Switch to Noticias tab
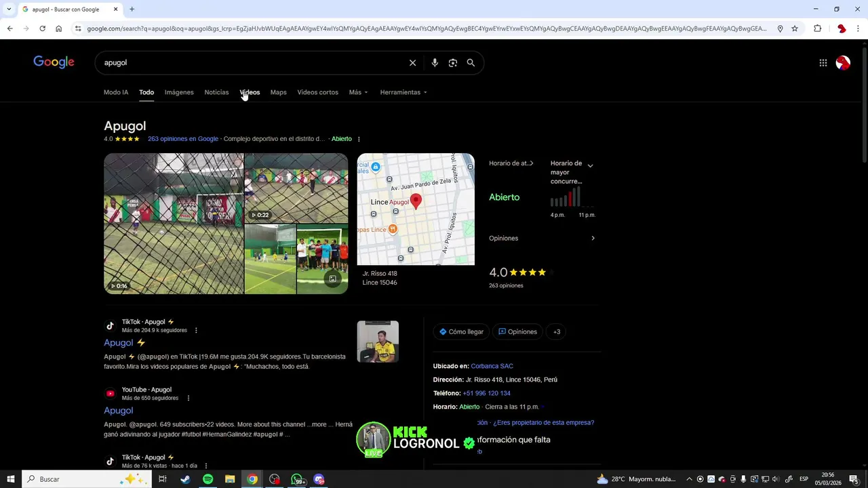Screen dimensions: 868x488 point(216,92)
